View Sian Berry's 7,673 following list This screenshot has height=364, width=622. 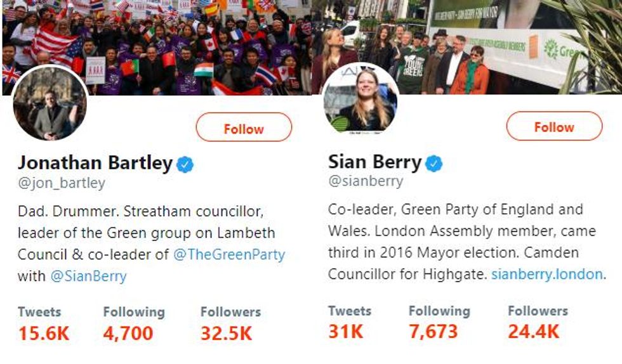(439, 322)
